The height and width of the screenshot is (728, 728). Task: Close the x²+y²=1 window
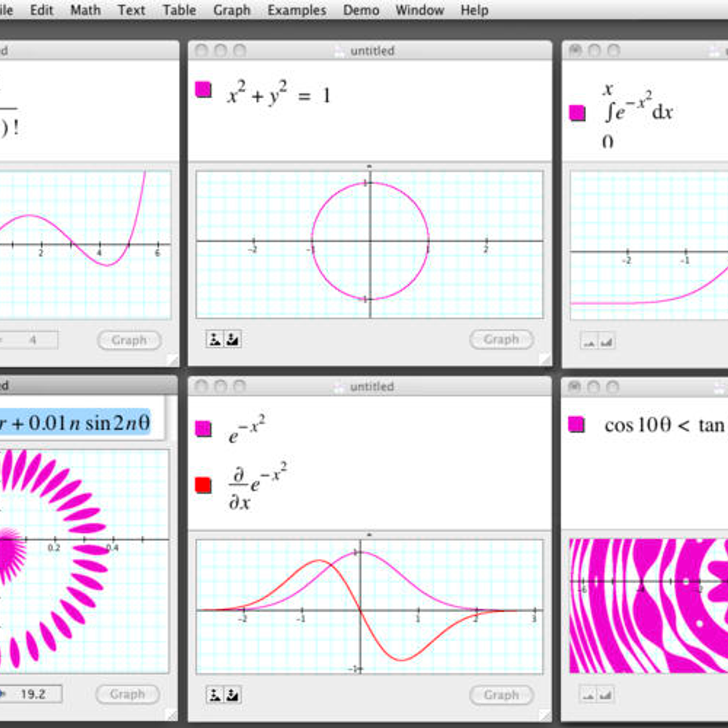tap(201, 51)
